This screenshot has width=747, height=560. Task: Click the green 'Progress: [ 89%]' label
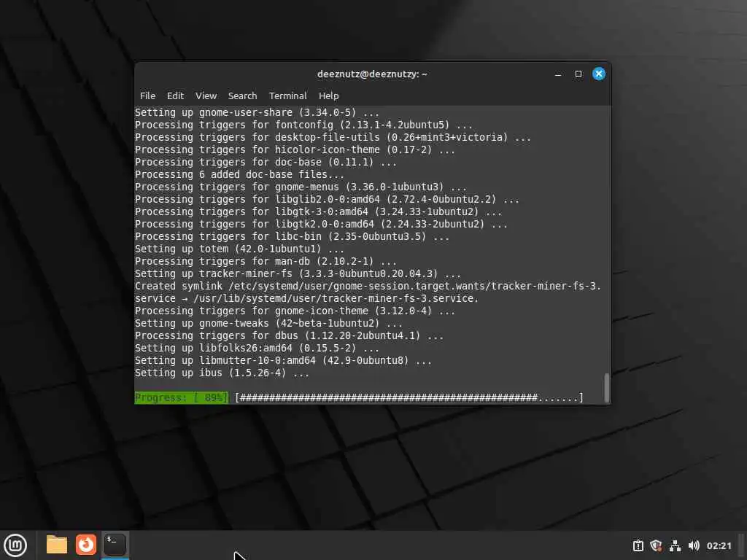click(x=182, y=397)
